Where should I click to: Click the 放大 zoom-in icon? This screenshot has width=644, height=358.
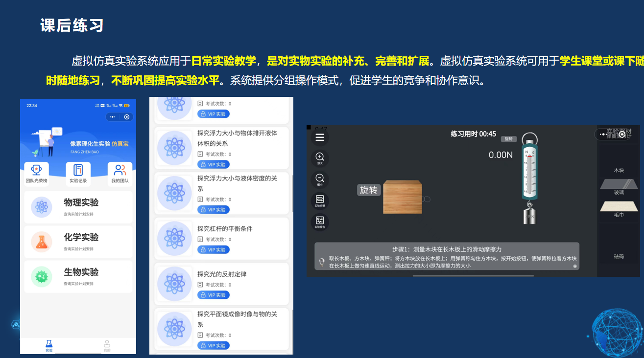click(x=320, y=158)
